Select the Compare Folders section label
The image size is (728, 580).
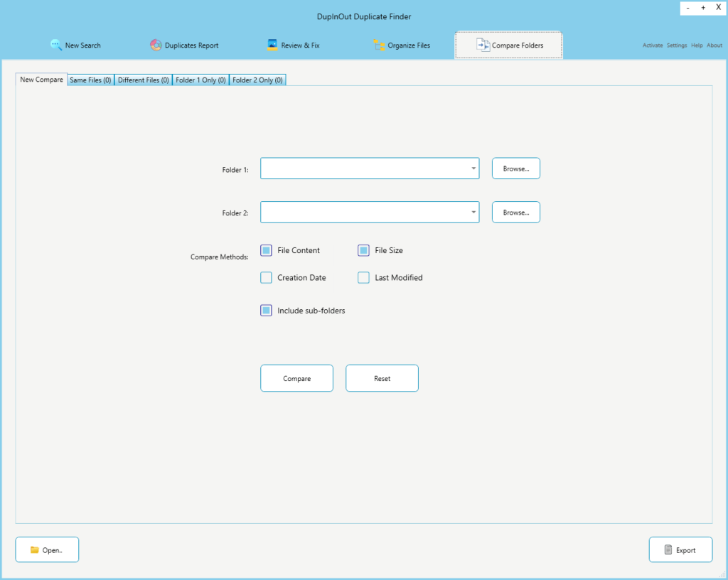click(x=518, y=45)
